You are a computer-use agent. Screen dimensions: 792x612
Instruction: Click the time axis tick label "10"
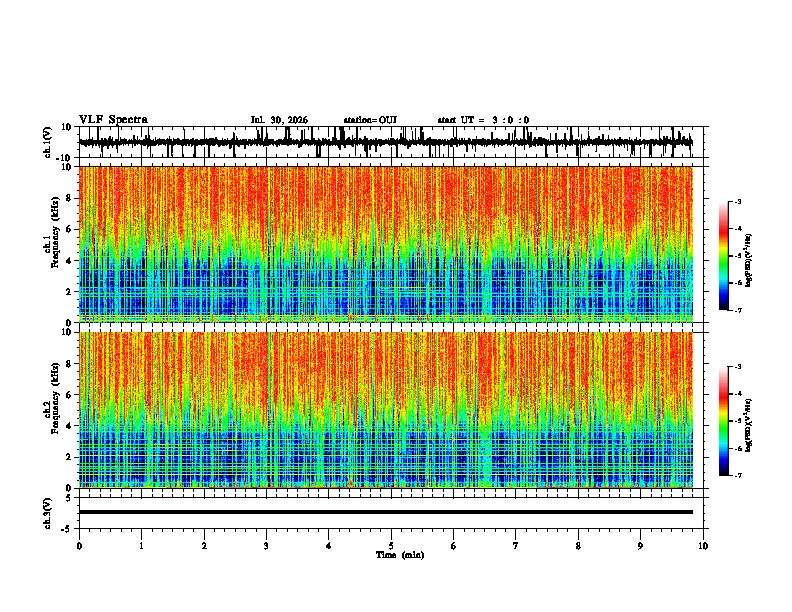coord(703,546)
